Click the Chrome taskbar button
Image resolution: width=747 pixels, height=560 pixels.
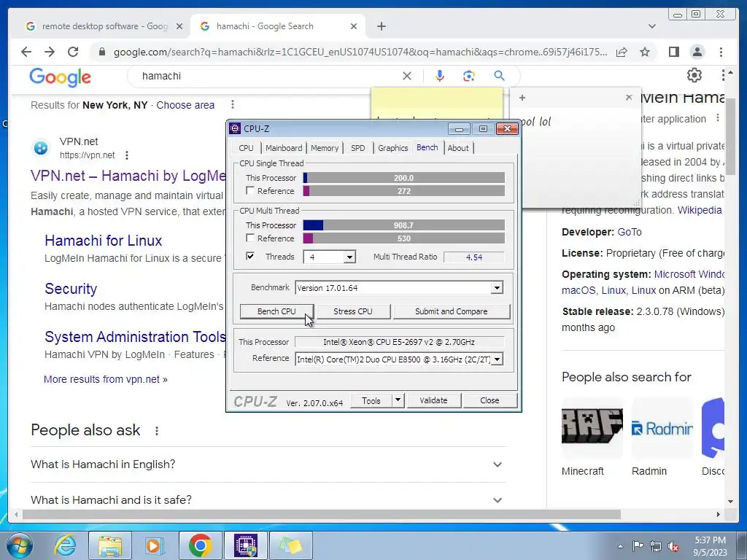tap(200, 545)
